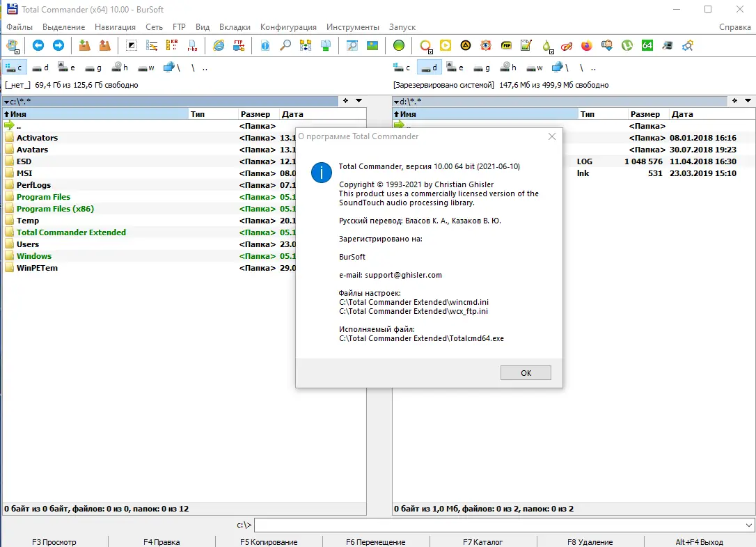Open the multi-rename tool icon

click(151, 45)
